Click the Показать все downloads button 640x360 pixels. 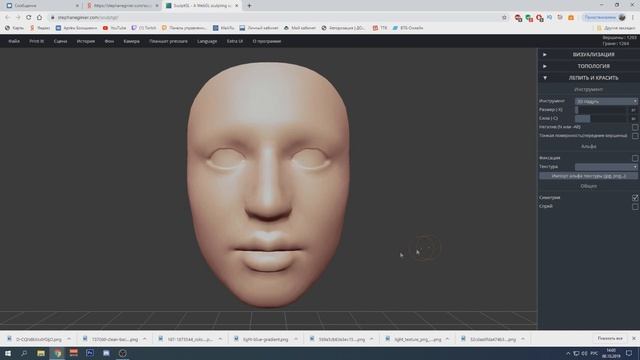(x=610, y=338)
